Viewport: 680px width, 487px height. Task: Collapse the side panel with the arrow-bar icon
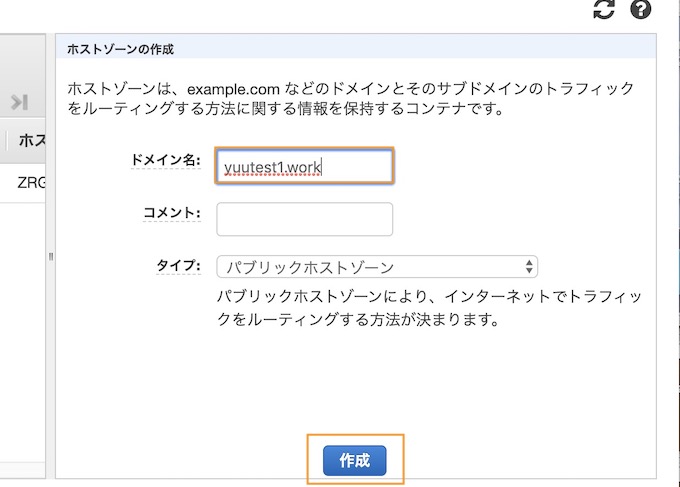(20, 102)
